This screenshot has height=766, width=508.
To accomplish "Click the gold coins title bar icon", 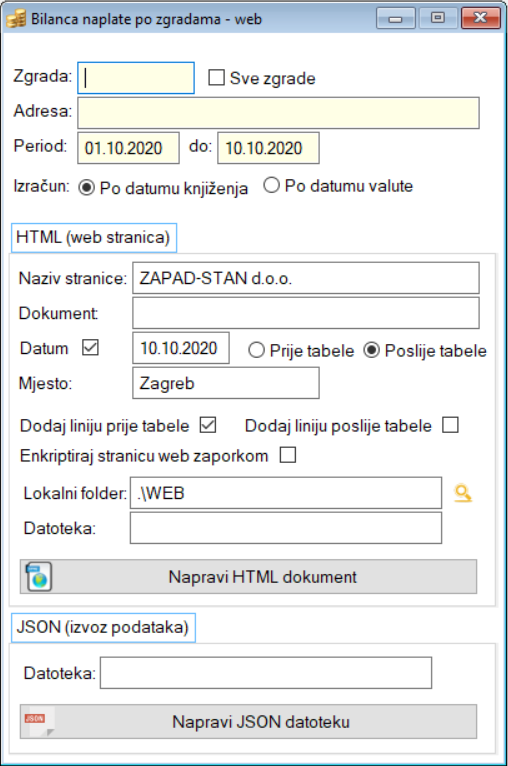I will (x=16, y=19).
